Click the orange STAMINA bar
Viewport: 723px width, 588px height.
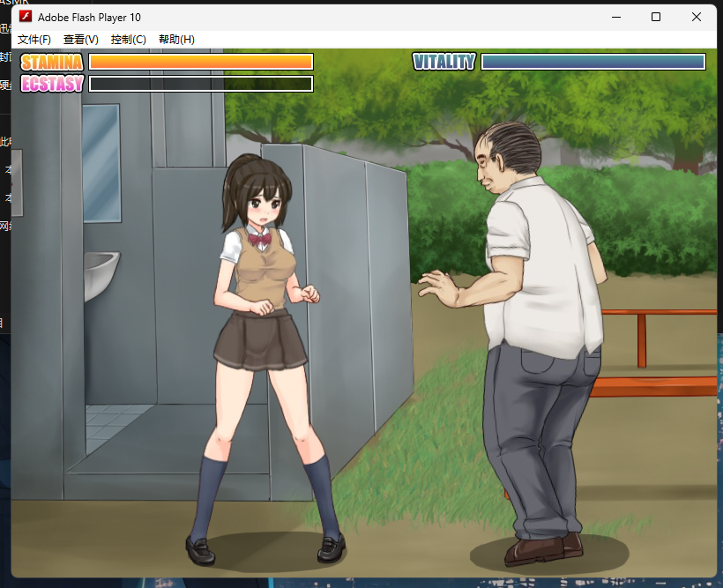[201, 62]
